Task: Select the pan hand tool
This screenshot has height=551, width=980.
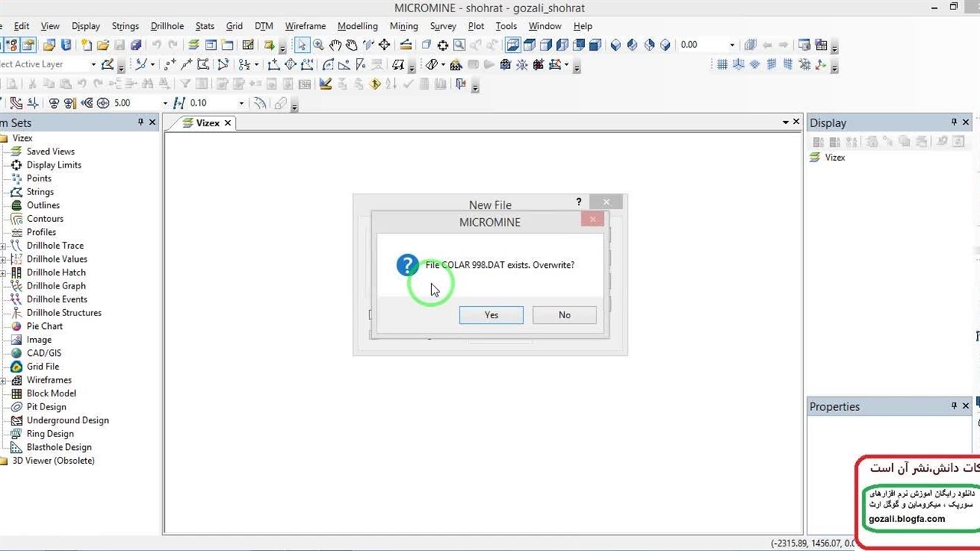Action: click(335, 45)
